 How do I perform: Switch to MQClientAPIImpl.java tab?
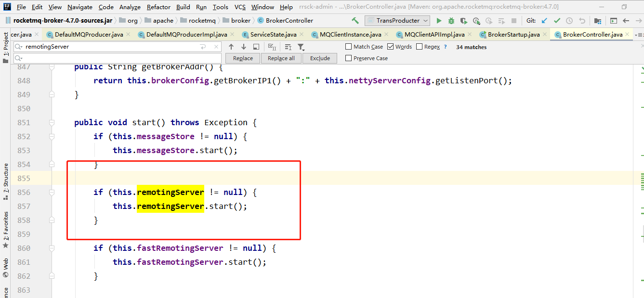click(434, 35)
